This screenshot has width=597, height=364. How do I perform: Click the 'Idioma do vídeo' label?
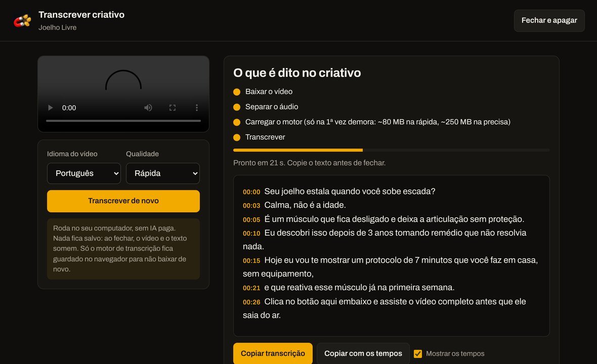[x=72, y=154]
